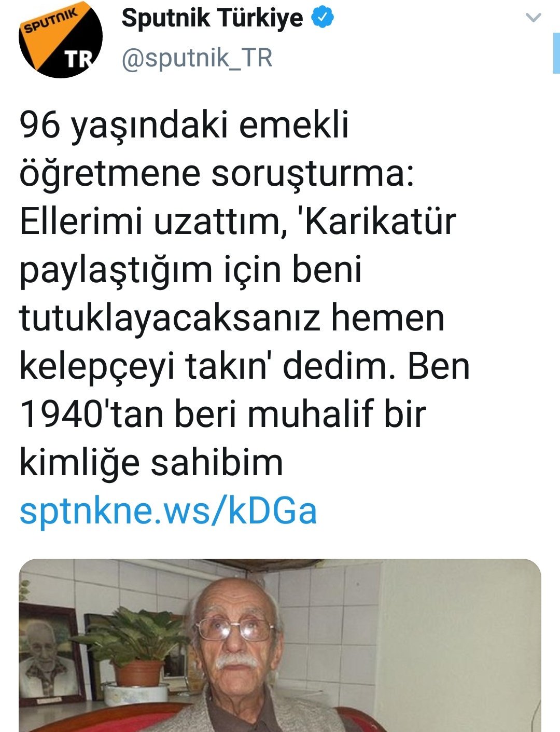Click the blue verified badge
Image resolution: width=560 pixels, height=732 pixels.
coord(322,18)
